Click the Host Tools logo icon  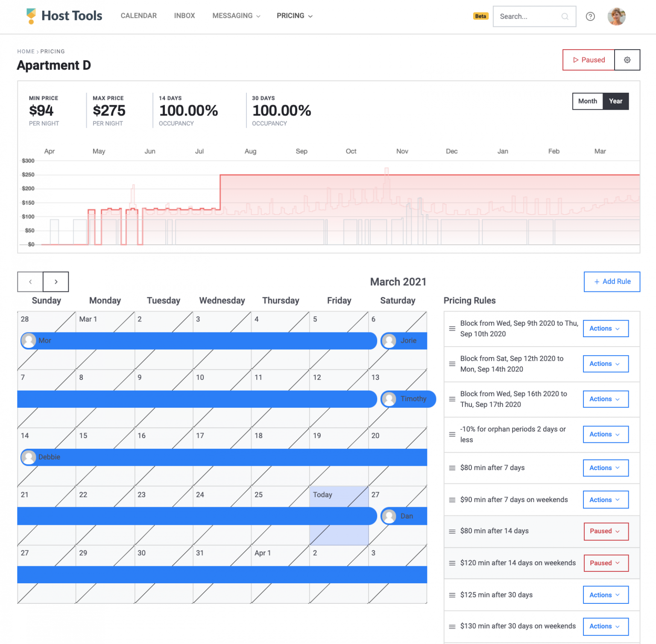pos(30,16)
